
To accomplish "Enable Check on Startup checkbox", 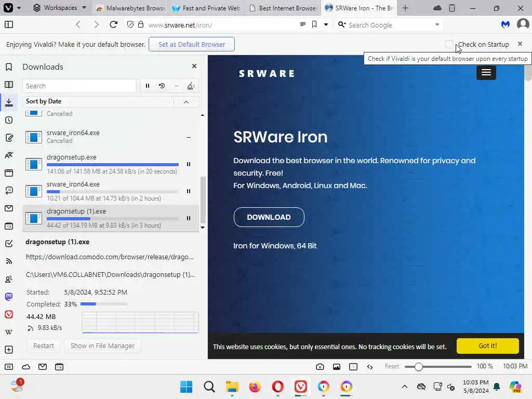I will click(449, 44).
